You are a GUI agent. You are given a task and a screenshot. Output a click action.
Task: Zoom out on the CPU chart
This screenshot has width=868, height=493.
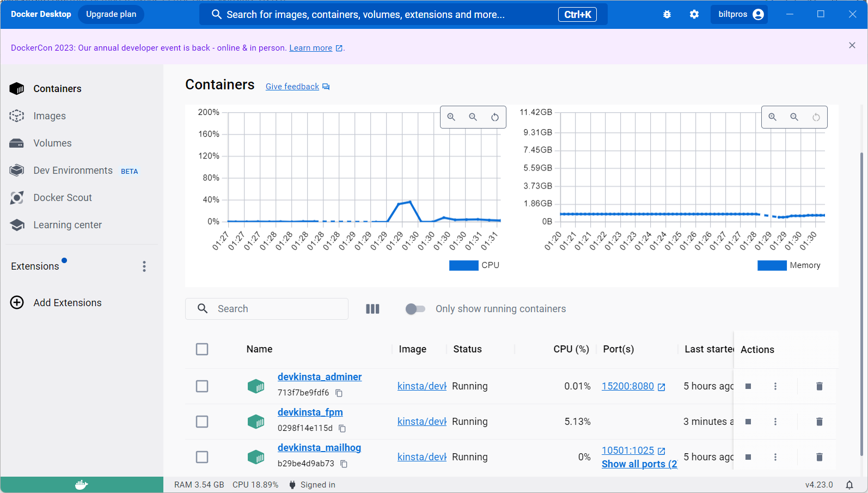pos(473,117)
